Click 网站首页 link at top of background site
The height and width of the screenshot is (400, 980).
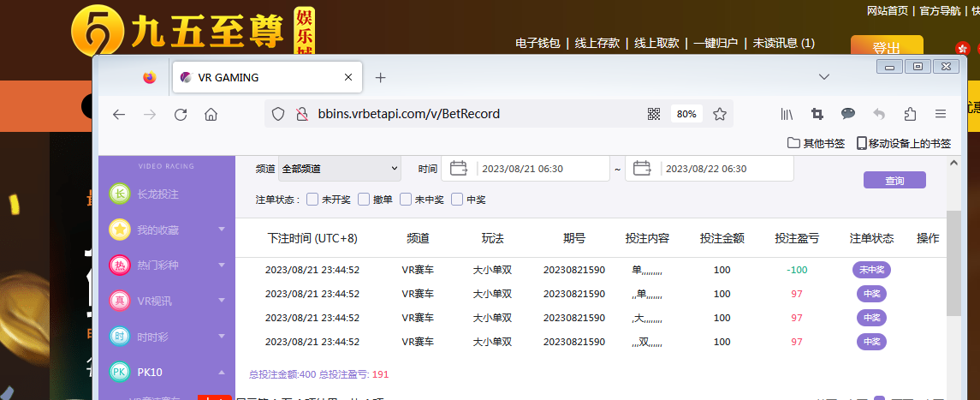click(x=888, y=10)
